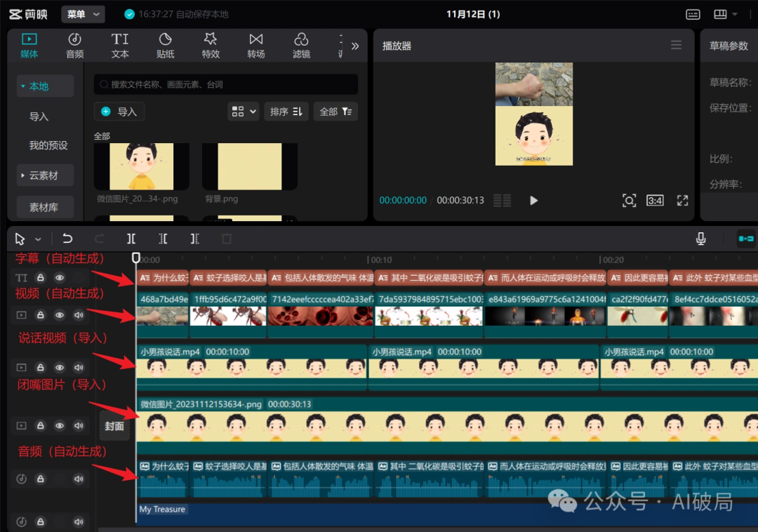This screenshot has height=532, width=758.
Task: Click the player panel hamburger menu
Action: tap(677, 45)
